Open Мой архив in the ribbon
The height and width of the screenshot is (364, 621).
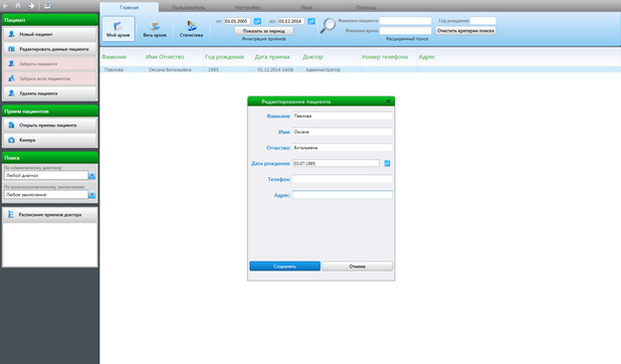[x=118, y=29]
